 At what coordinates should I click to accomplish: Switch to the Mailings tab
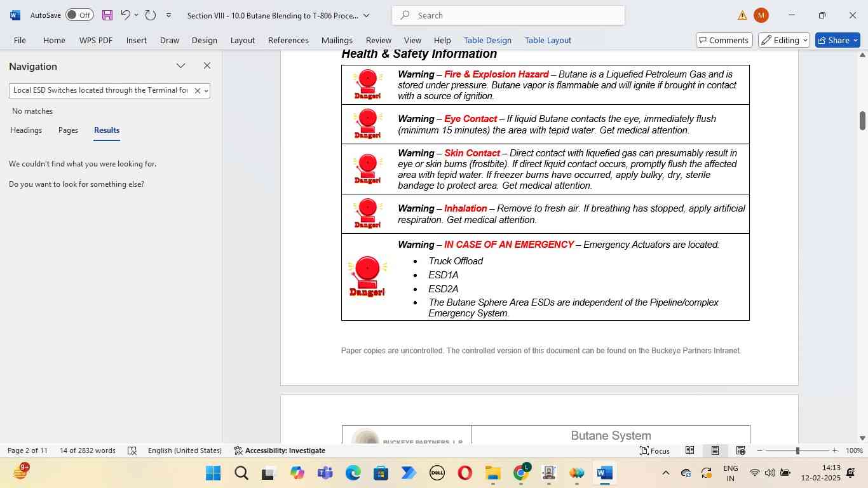coord(337,40)
